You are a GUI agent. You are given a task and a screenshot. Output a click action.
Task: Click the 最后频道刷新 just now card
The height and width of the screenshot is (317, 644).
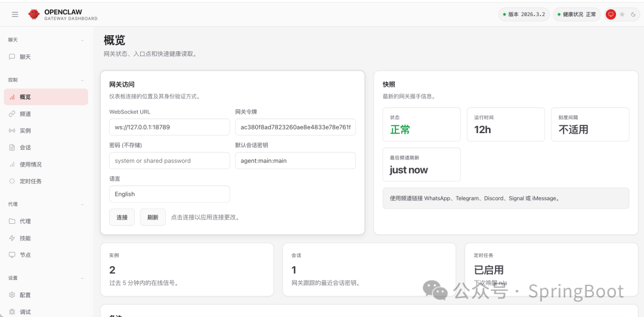[422, 164]
